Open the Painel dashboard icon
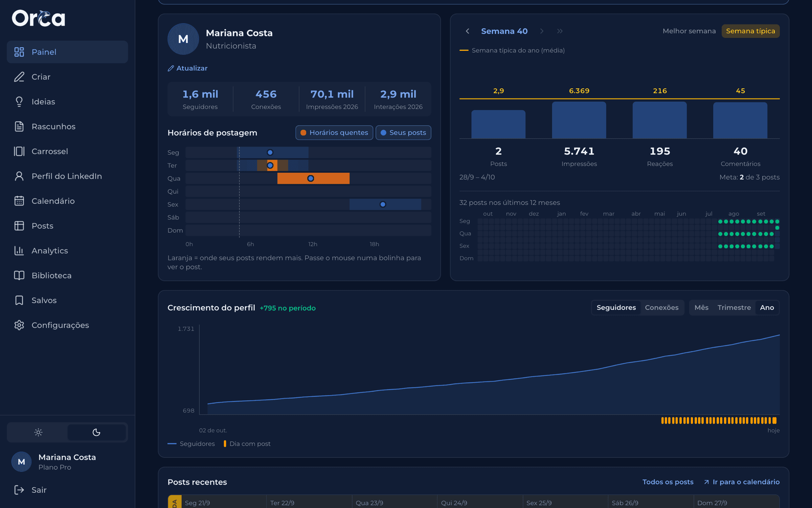 click(19, 52)
